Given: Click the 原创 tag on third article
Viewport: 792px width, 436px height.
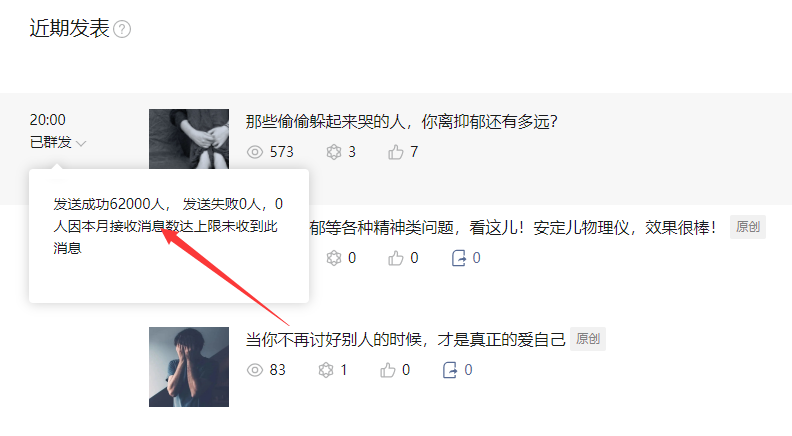Looking at the screenshot, I should click(588, 339).
